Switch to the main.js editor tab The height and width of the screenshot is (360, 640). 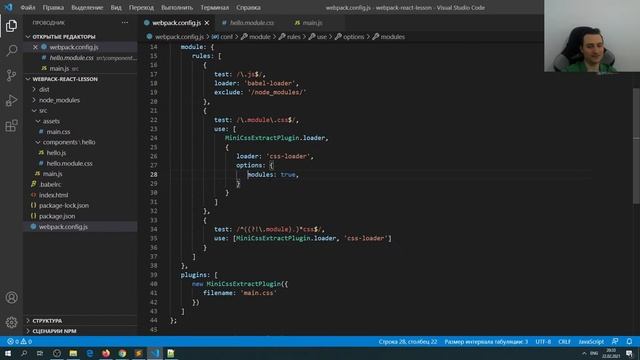(x=312, y=23)
